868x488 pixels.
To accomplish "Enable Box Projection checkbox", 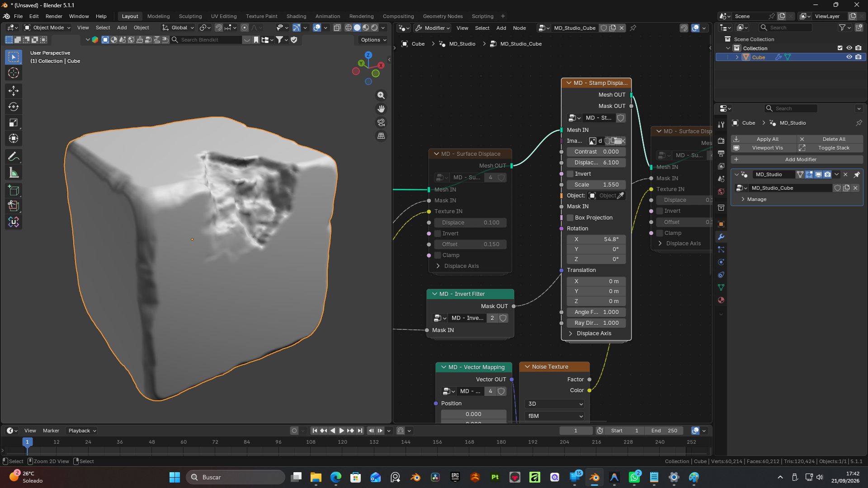I will [571, 218].
